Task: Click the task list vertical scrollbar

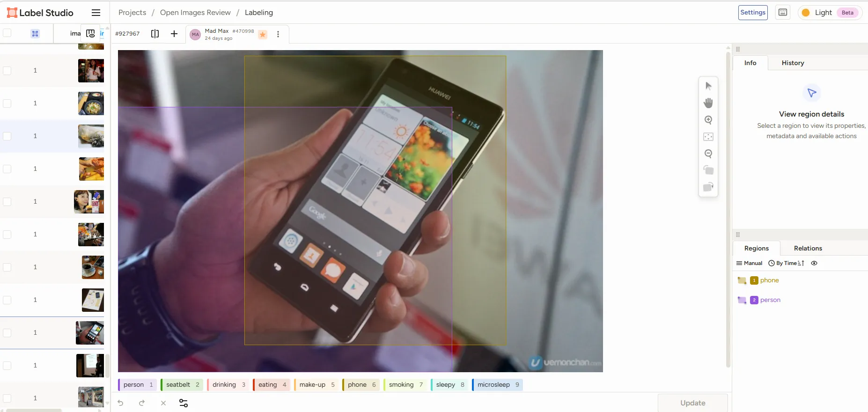Action: 107,365
